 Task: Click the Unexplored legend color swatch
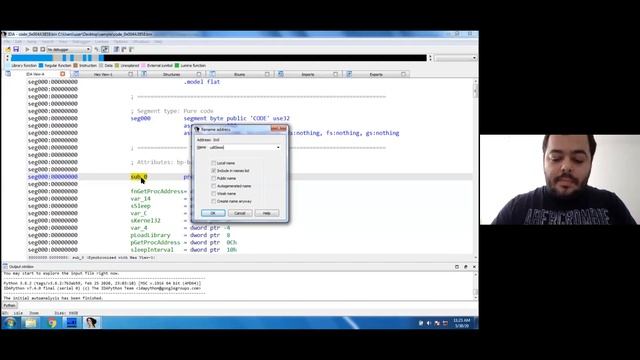pos(117,65)
